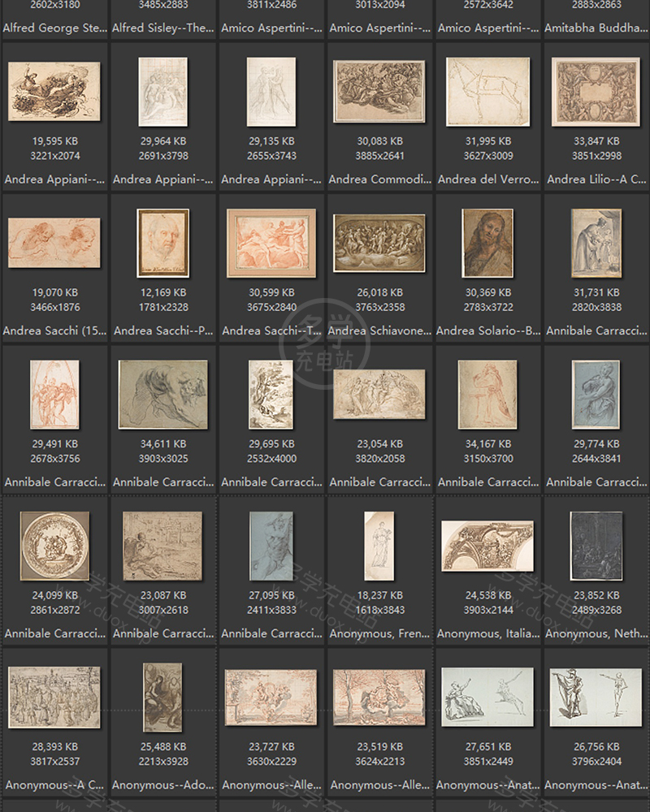
Task: Click the Andrea Commodi drawing thumbnail
Action: click(379, 92)
